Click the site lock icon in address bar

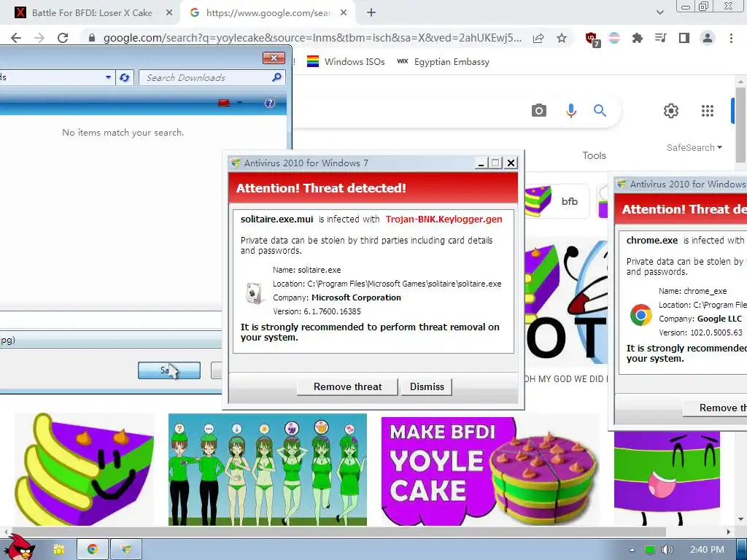(x=92, y=38)
